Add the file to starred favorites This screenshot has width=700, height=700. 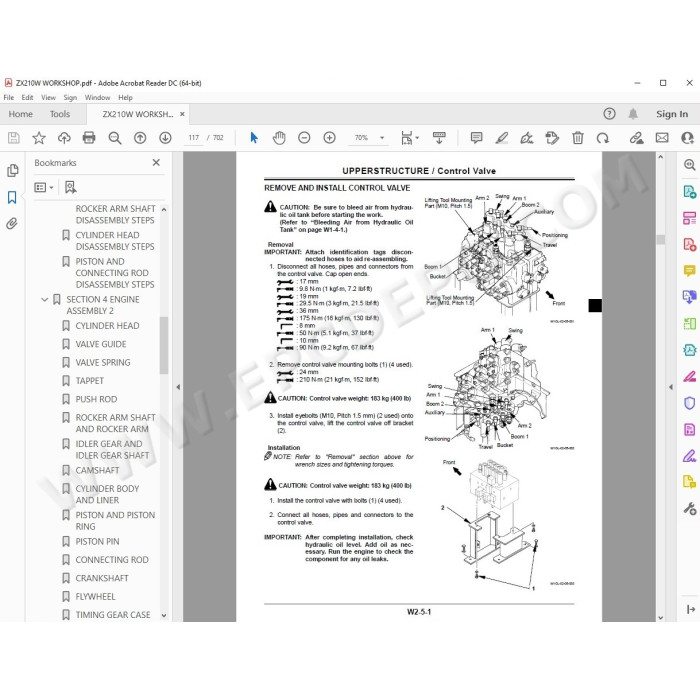39,138
